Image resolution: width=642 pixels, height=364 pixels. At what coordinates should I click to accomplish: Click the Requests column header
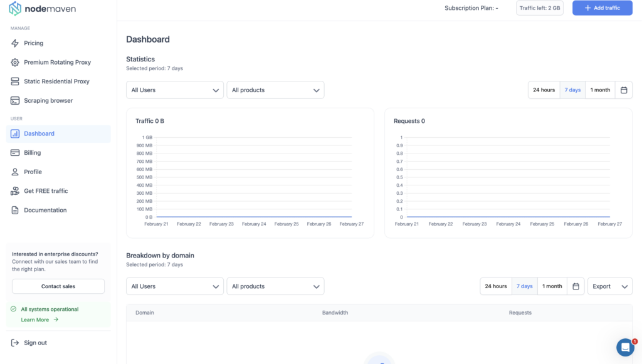[520, 313]
